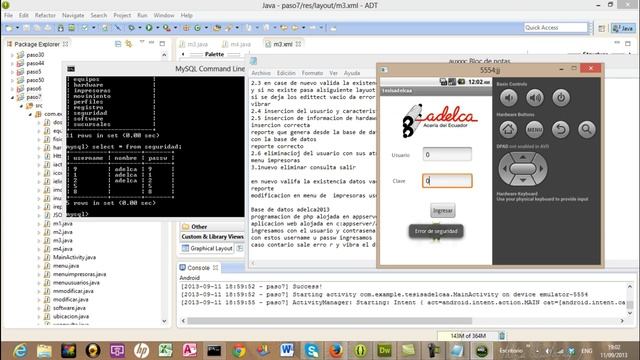Open dropdown arrow next to Debug button

click(x=139, y=28)
